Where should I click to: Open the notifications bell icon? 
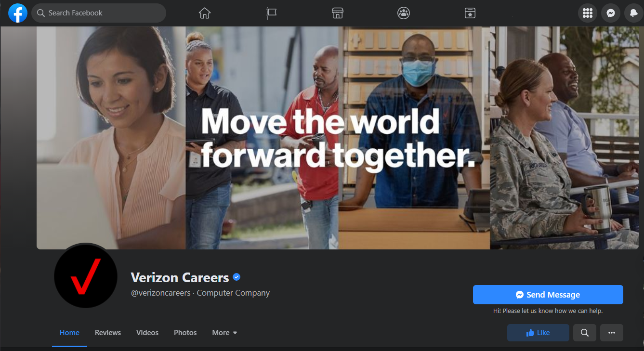[x=634, y=13]
